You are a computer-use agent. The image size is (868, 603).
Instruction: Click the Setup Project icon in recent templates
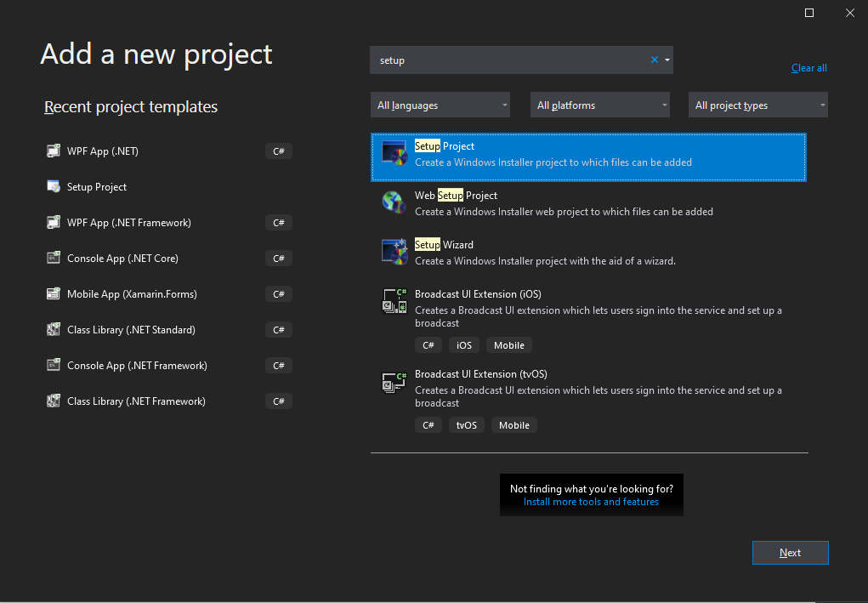tap(54, 186)
